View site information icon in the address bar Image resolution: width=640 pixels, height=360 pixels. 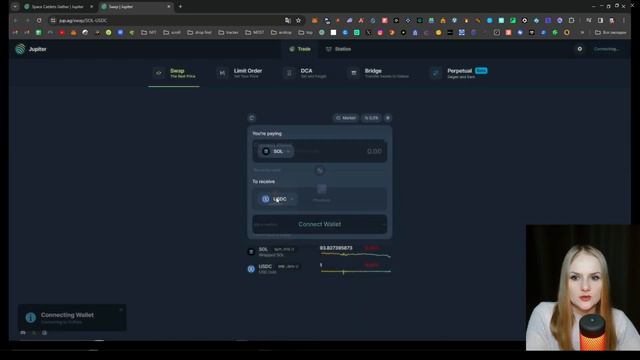(x=53, y=20)
